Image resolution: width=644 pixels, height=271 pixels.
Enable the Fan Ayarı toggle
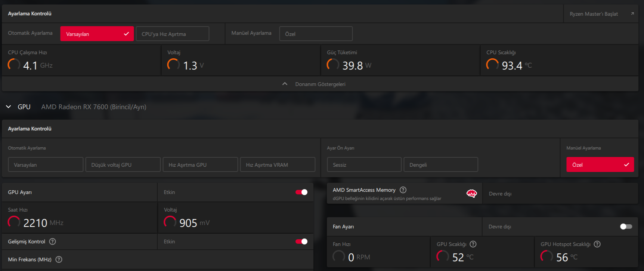click(626, 227)
